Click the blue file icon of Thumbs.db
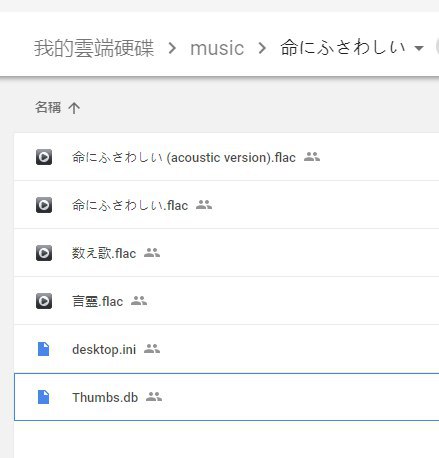439x458 pixels. coord(44,397)
